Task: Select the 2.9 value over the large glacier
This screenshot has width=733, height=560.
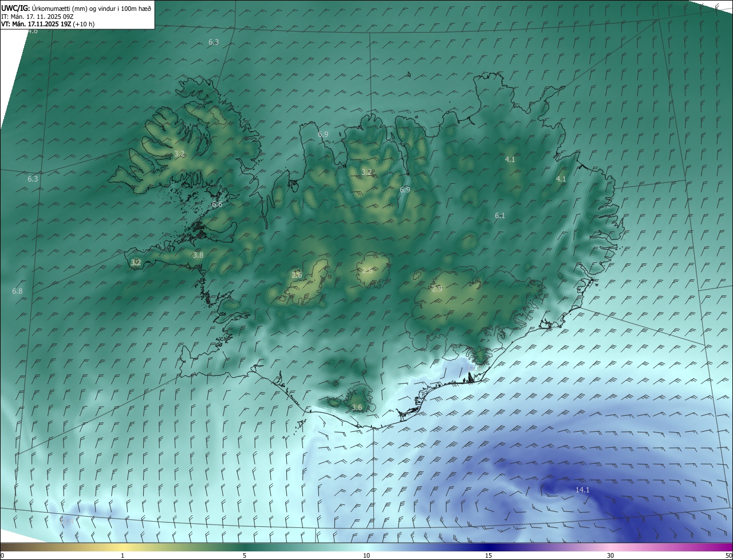Action: point(437,289)
